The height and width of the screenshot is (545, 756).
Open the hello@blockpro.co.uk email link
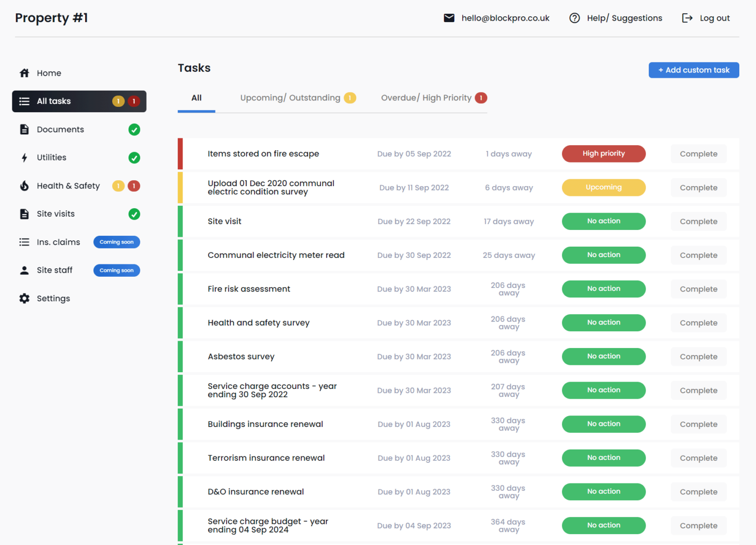[505, 18]
